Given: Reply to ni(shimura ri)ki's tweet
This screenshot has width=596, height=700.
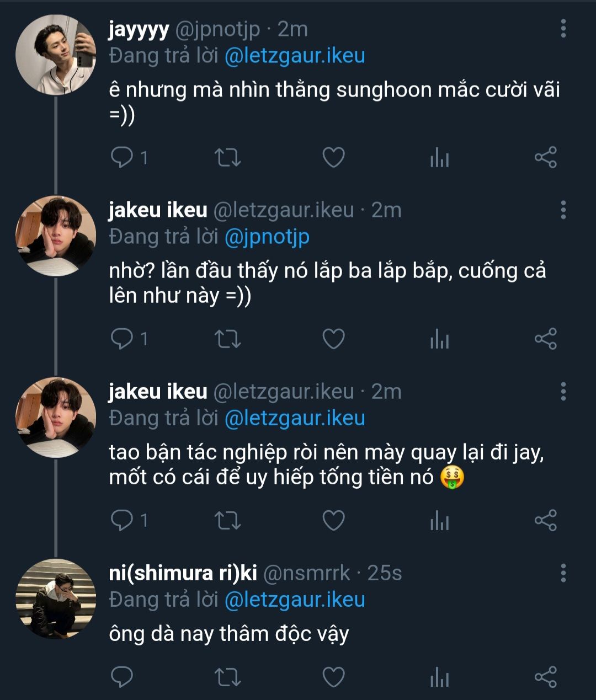Looking at the screenshot, I should (122, 677).
